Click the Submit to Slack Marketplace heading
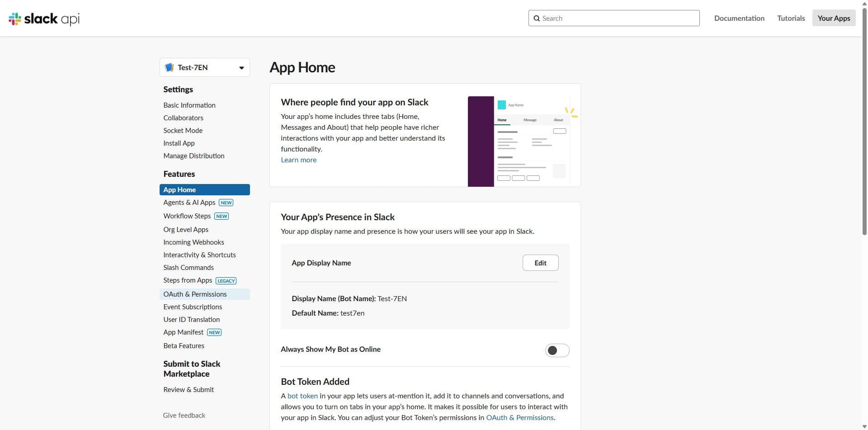Viewport: 868px width, 430px height. point(192,369)
